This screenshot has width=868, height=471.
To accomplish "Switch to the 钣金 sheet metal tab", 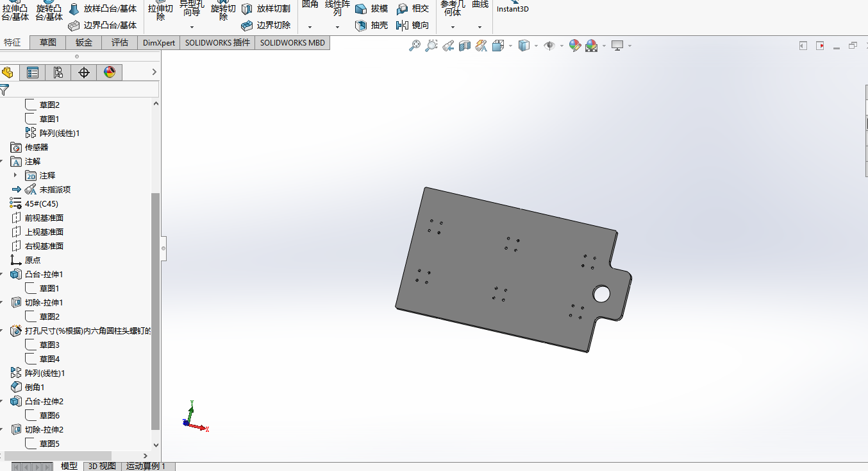I will pyautogui.click(x=84, y=42).
